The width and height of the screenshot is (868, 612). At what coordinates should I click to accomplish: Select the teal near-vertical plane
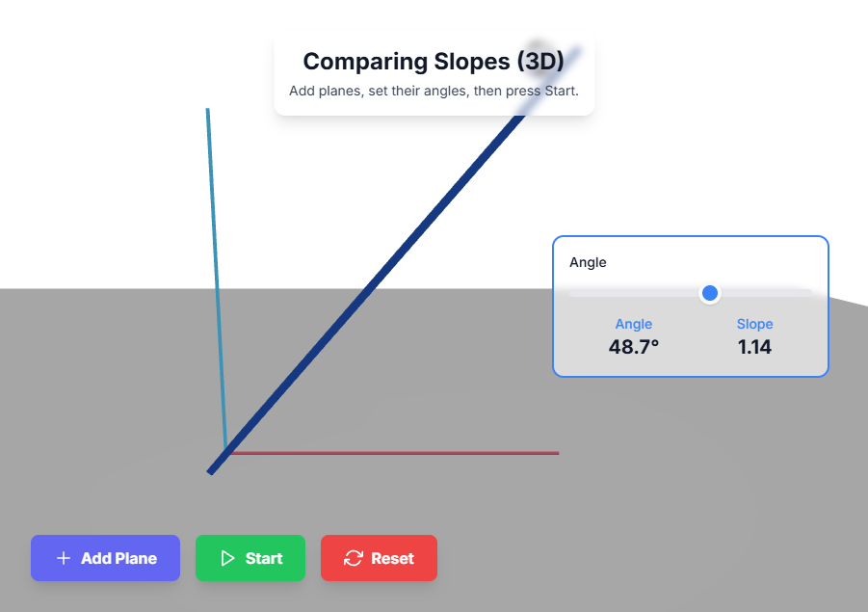click(215, 241)
